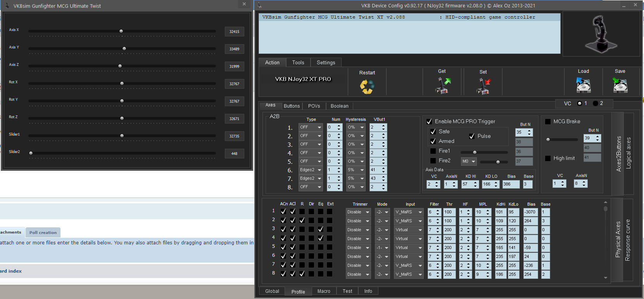Click the Set joystick icon

point(483,86)
